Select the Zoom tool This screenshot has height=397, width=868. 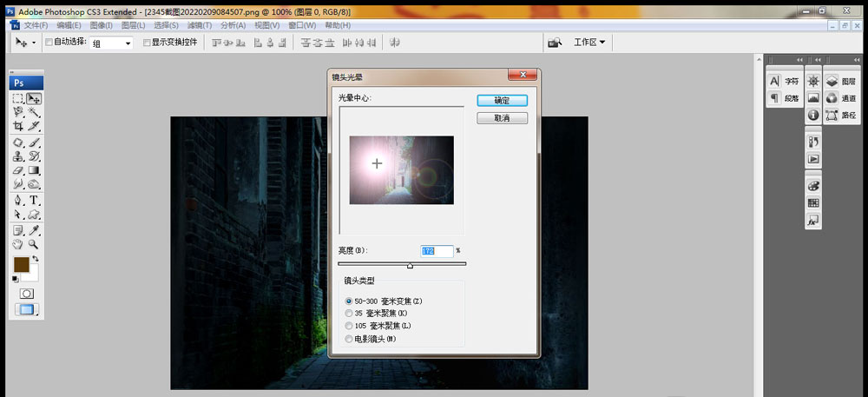coord(35,243)
